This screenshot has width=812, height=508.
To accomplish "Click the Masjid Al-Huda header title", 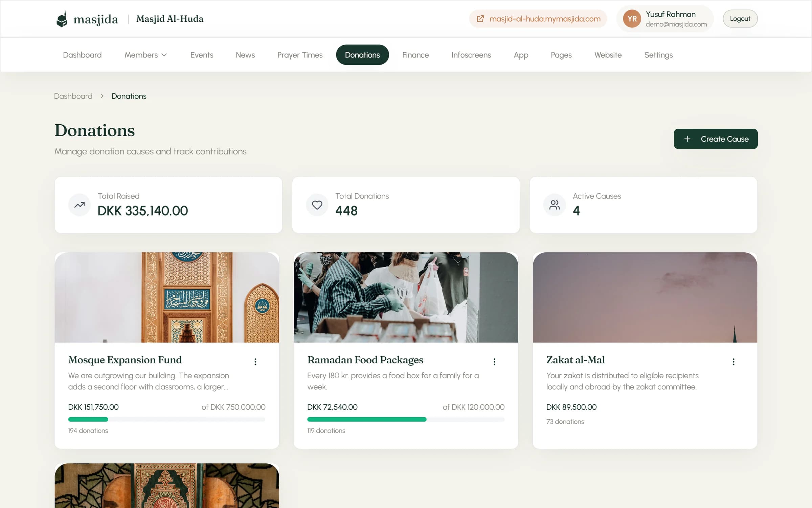I will click(x=170, y=19).
